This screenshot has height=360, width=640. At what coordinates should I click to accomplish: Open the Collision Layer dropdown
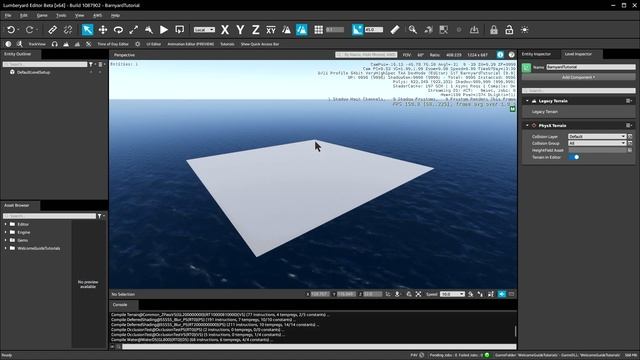(597, 136)
